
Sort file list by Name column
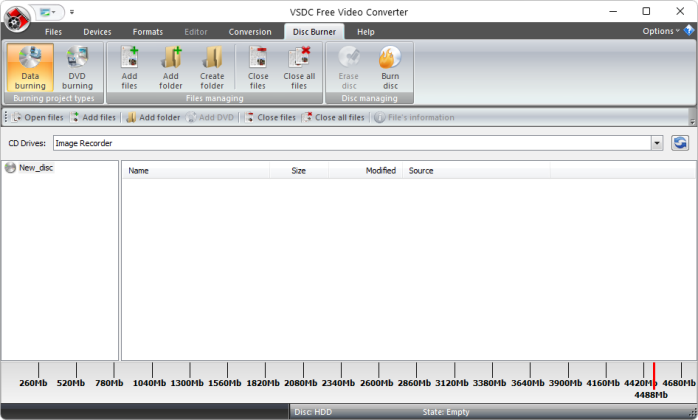tap(196, 171)
